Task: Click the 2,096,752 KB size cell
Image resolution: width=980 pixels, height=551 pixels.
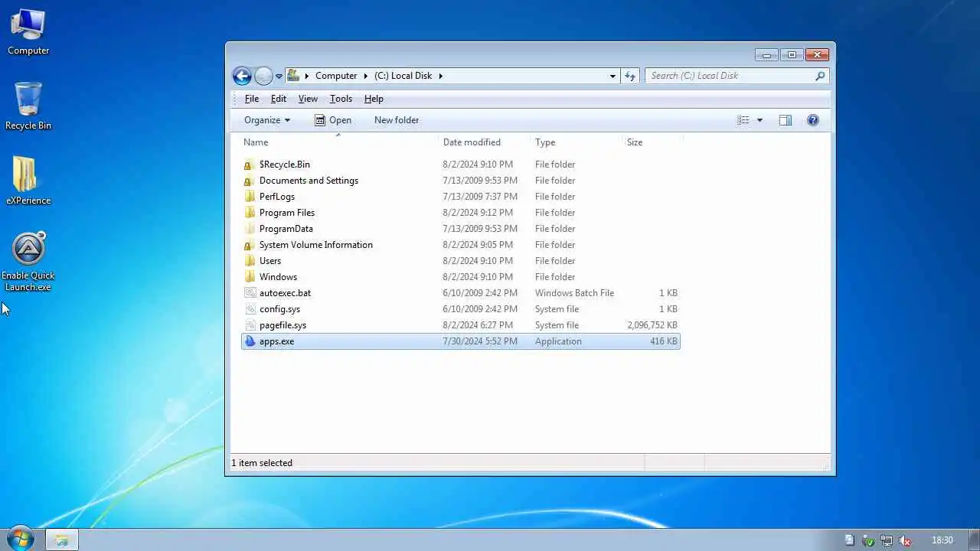Action: click(652, 325)
